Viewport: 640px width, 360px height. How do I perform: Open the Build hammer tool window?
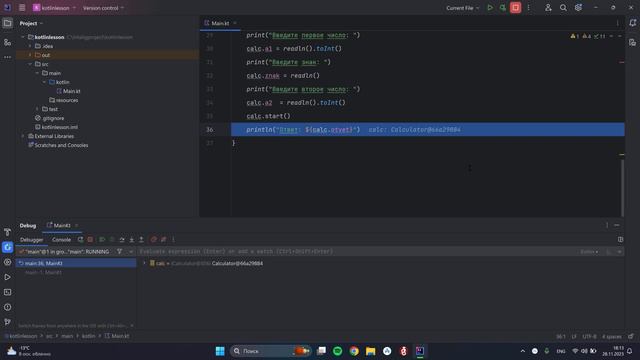coord(7,232)
